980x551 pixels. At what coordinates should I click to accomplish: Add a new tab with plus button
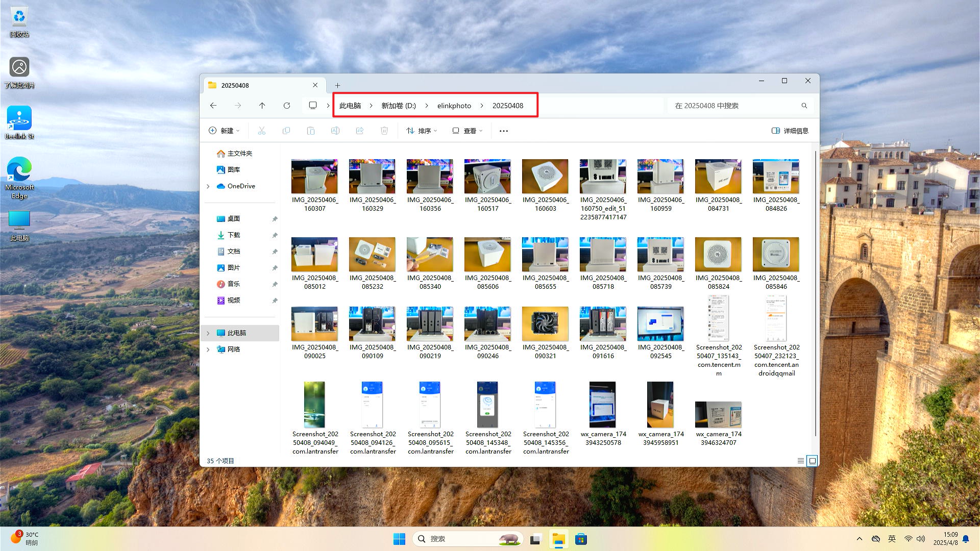[337, 85]
